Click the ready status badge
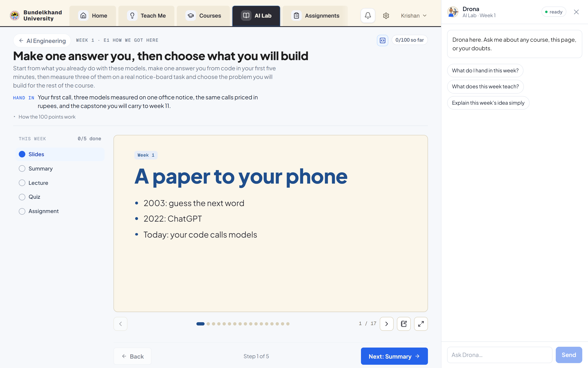Screen dimensions: 588x368 click(554, 12)
